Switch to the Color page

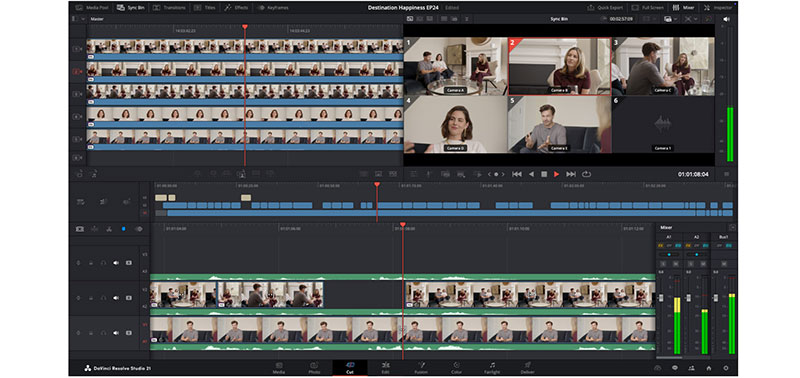(457, 368)
